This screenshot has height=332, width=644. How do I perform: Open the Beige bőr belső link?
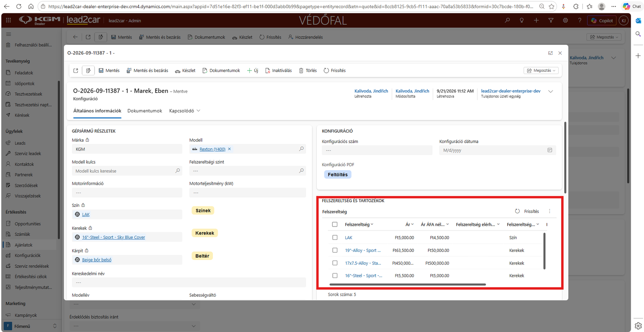pyautogui.click(x=97, y=260)
